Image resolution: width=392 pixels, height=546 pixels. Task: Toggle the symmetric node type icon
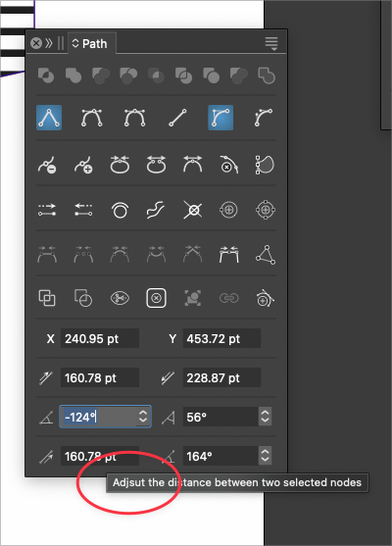134,118
